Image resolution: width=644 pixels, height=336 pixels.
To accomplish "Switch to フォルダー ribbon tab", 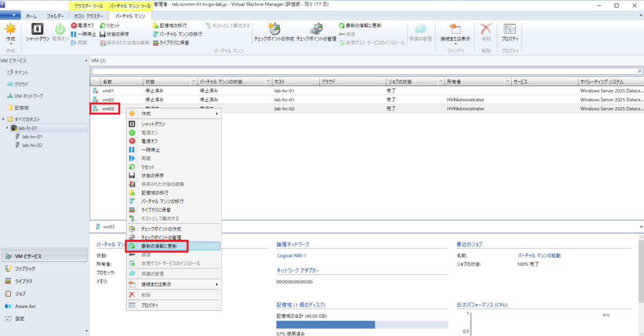I will [x=55, y=16].
